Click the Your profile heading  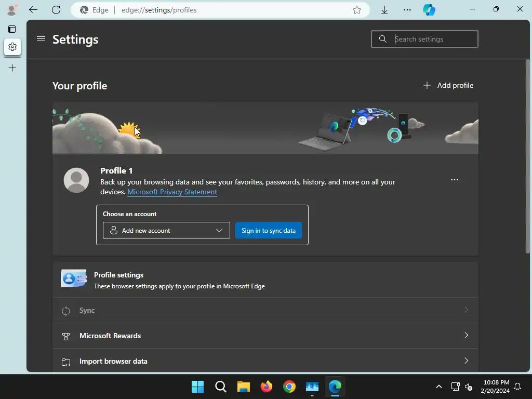pos(79,86)
